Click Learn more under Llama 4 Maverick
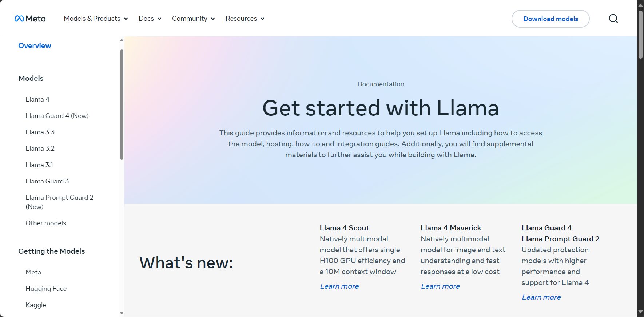This screenshot has width=644, height=317. (440, 286)
